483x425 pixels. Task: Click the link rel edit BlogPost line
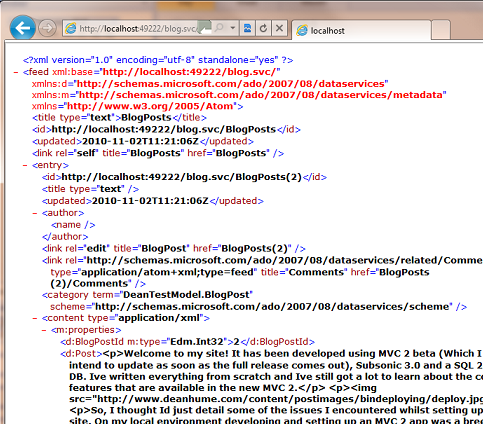pos(174,249)
